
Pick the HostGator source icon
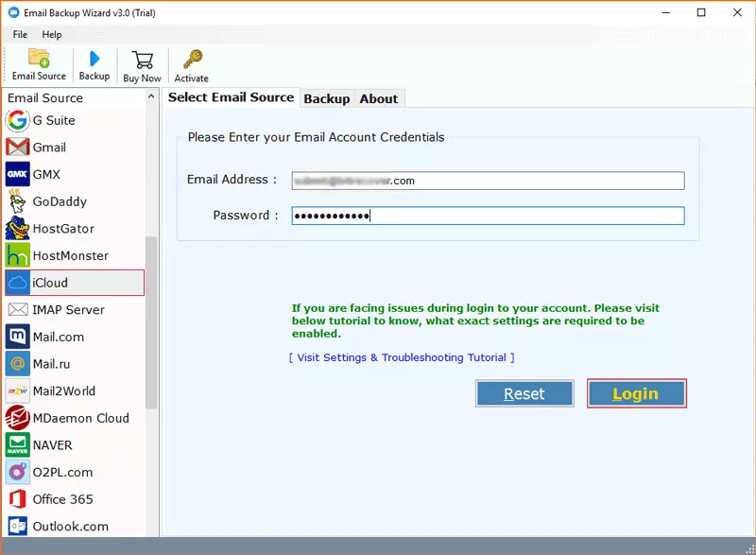[x=18, y=229]
